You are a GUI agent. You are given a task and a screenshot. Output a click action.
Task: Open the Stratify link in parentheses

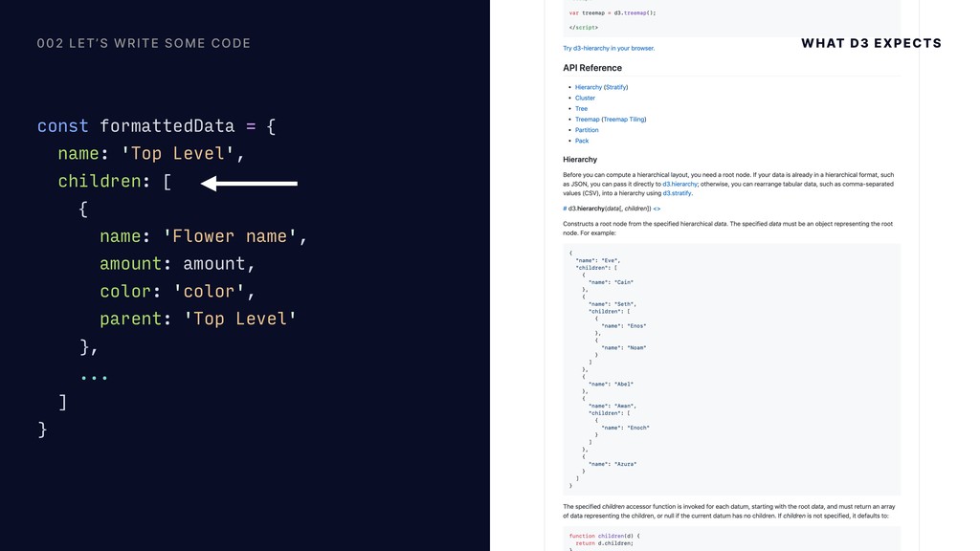point(615,87)
